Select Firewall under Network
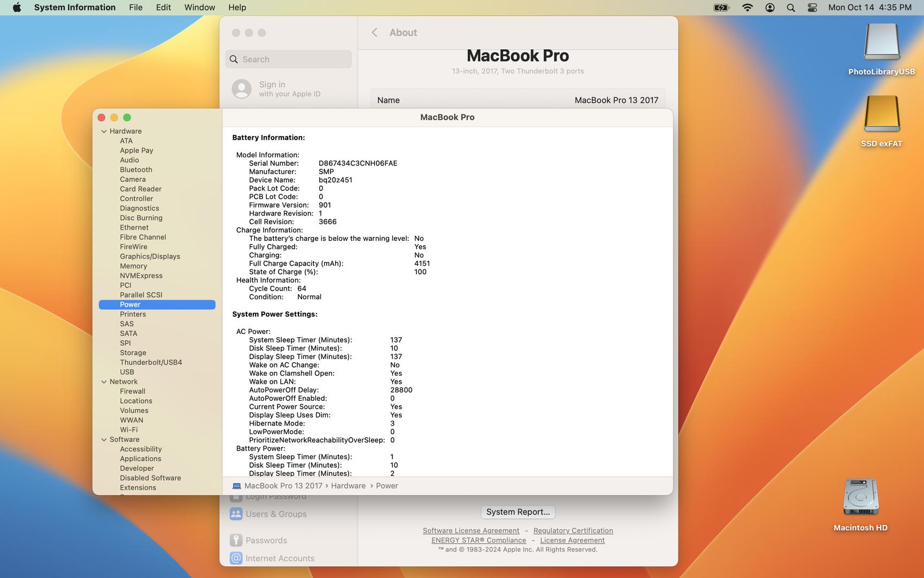 pos(133,391)
